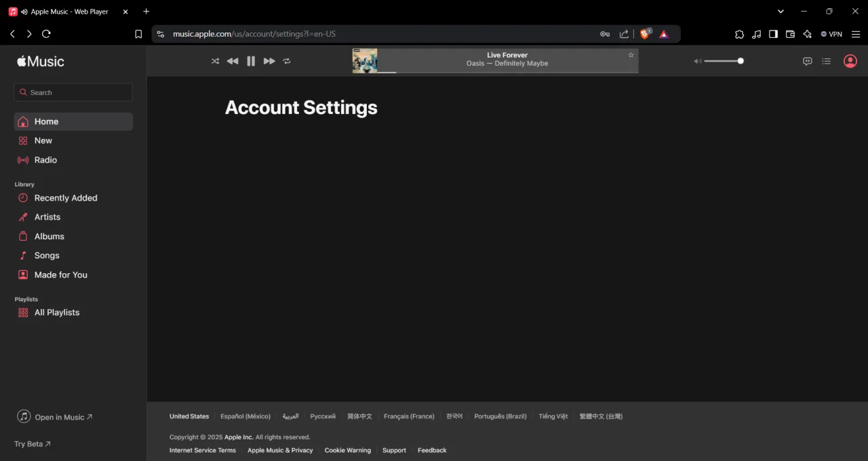Open the account profile menu
868x461 pixels.
click(850, 61)
